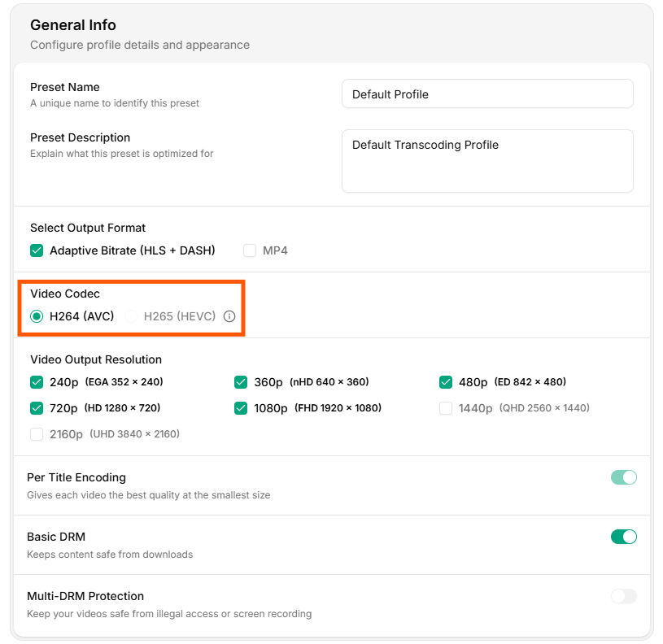
Task: Enable the MP4 output format checkbox
Action: (249, 250)
